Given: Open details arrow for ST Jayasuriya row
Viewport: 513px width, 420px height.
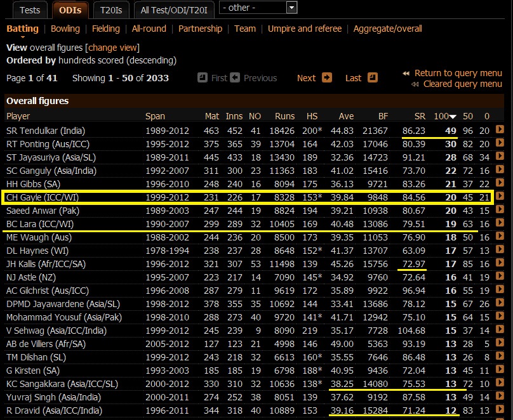Looking at the screenshot, I should (x=500, y=156).
